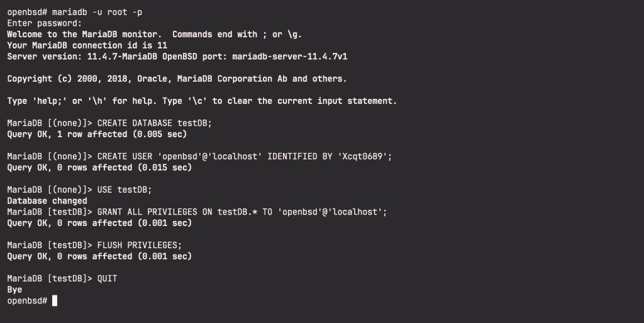Image resolution: width=644 pixels, height=323 pixels.
Task: Click the server version 11.4.7-MariaDB line
Action: (x=177, y=57)
